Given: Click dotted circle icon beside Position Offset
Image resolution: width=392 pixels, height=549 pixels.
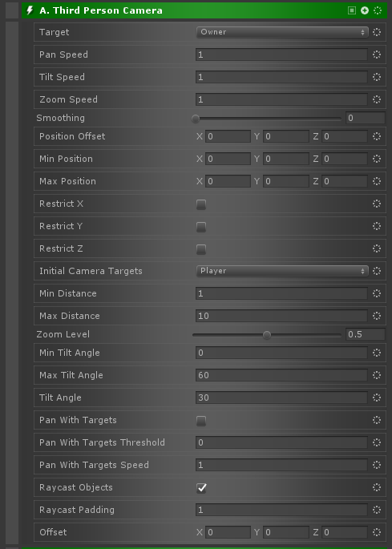Looking at the screenshot, I should (x=377, y=136).
